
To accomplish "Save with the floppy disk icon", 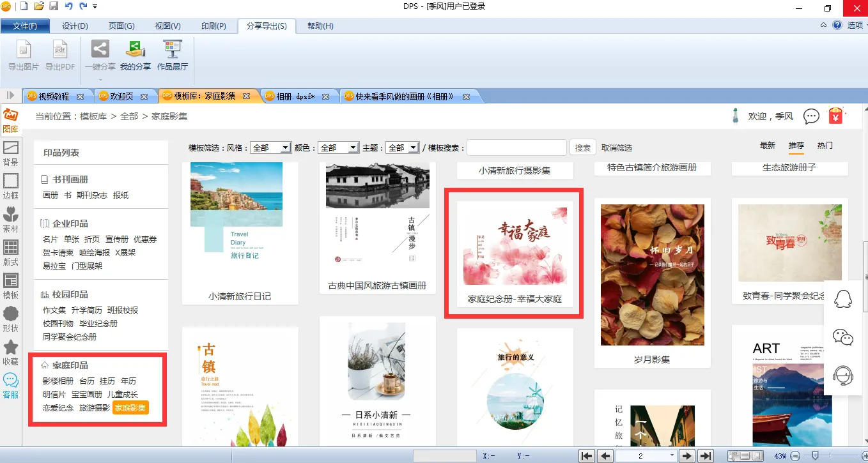I will pos(54,6).
